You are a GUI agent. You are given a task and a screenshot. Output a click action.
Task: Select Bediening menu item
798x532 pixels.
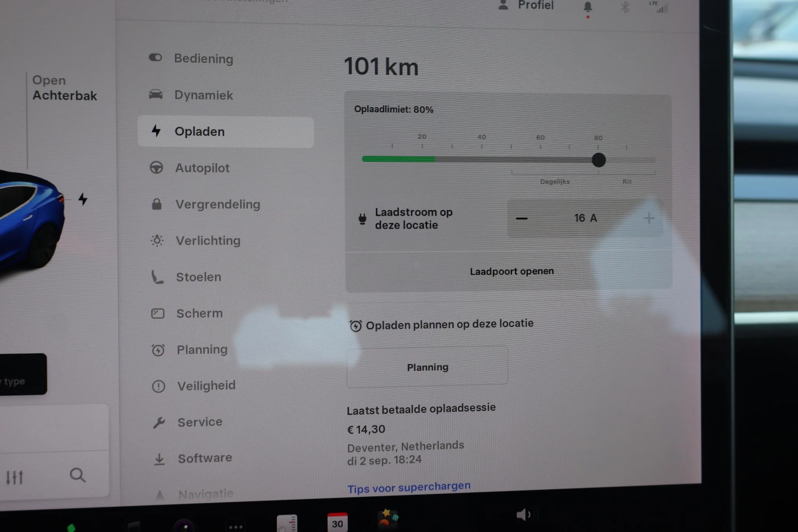tap(203, 59)
